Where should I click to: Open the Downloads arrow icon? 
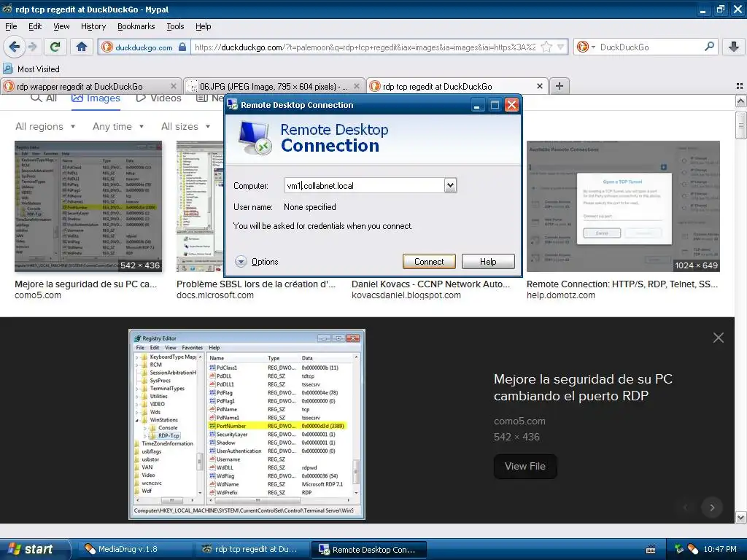tap(734, 47)
